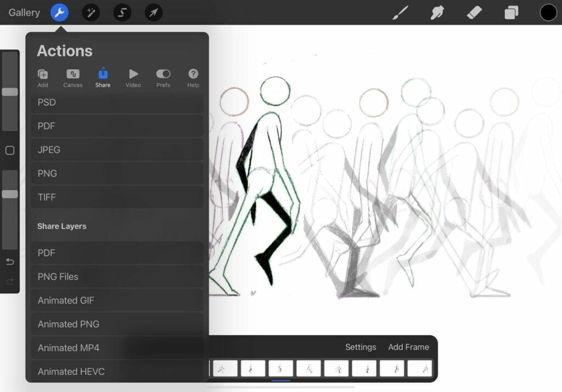Click the Share Layers heading
The height and width of the screenshot is (392, 562).
coord(61,226)
